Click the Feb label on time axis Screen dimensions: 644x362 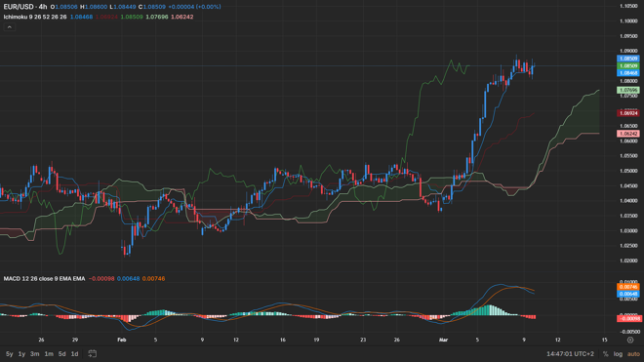click(x=122, y=340)
